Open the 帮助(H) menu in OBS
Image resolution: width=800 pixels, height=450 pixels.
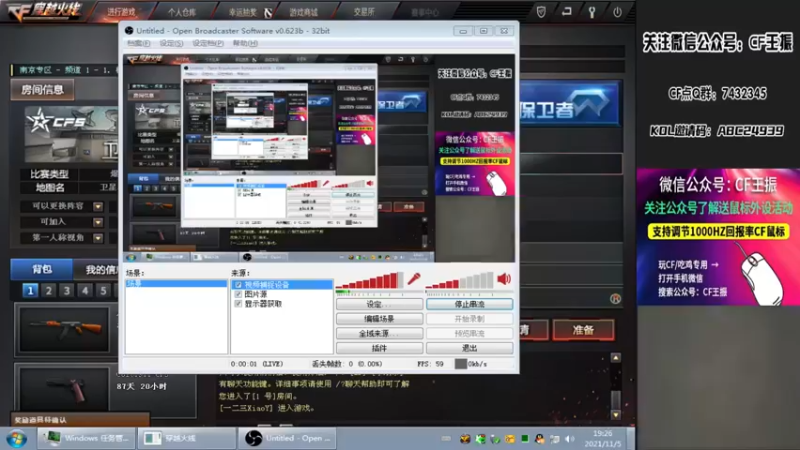[x=245, y=43]
